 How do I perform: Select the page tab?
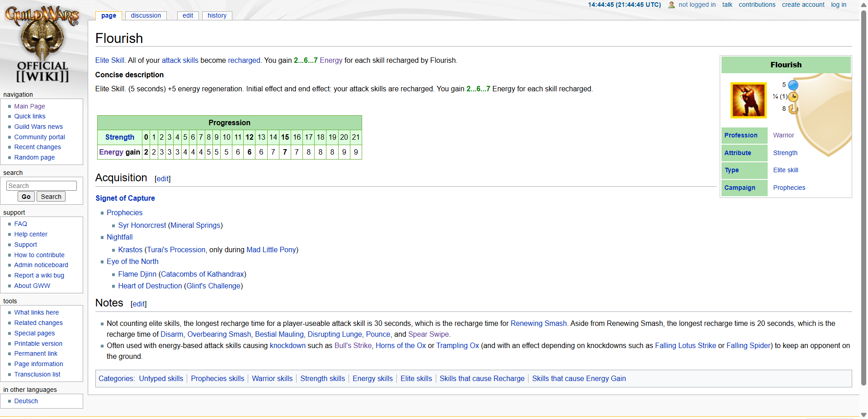click(x=108, y=15)
